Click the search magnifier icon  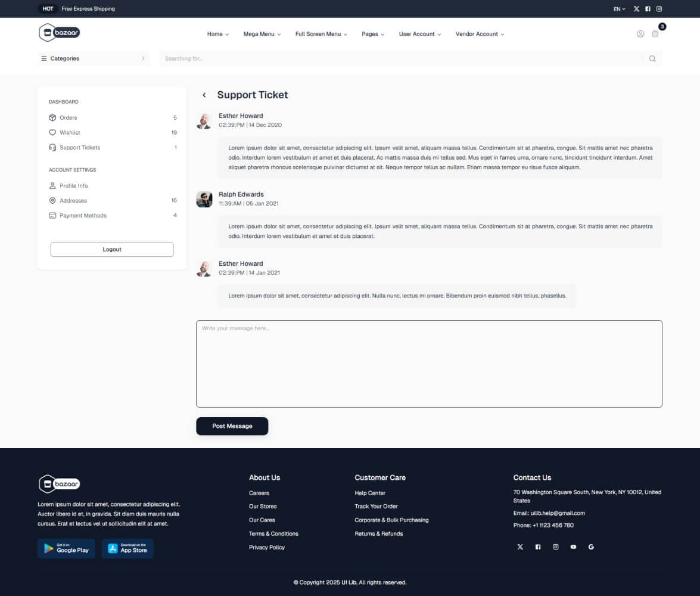[652, 58]
